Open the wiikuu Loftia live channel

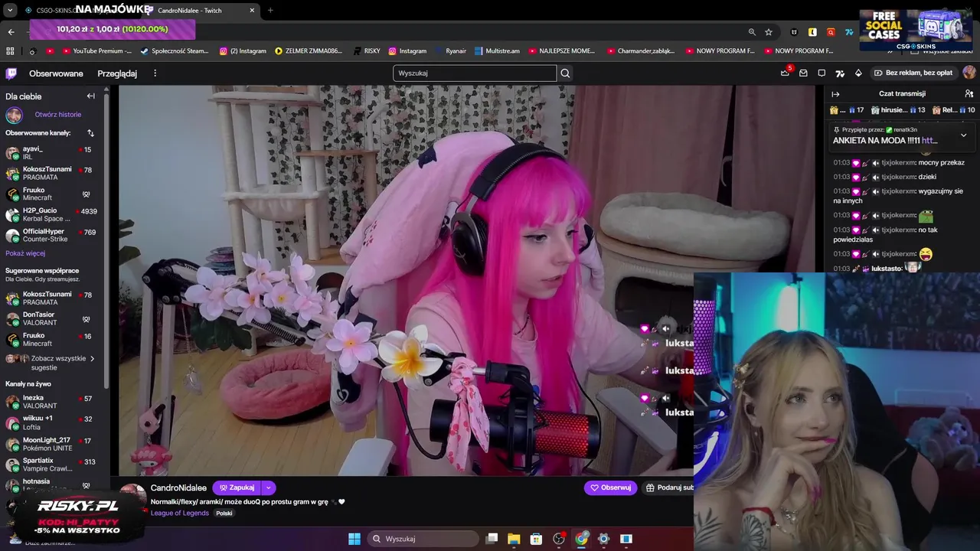click(x=50, y=423)
